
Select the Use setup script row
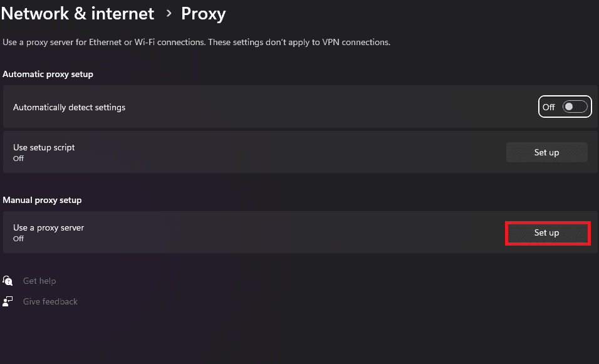click(x=251, y=152)
